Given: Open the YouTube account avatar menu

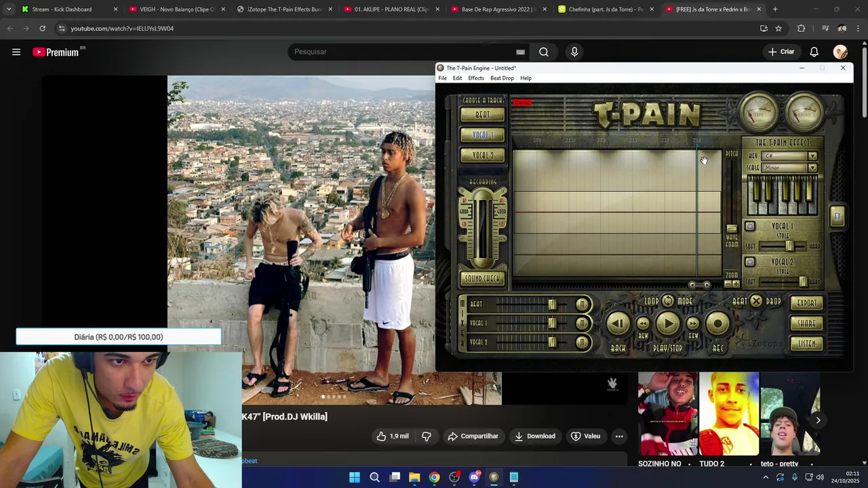Looking at the screenshot, I should coord(841,52).
